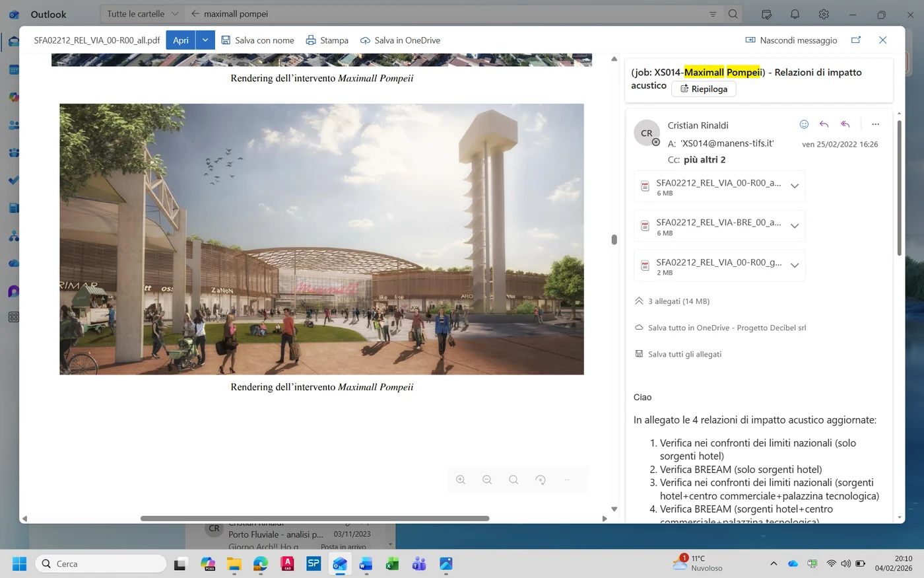Click Salva tutti gli allegati

[678, 354]
